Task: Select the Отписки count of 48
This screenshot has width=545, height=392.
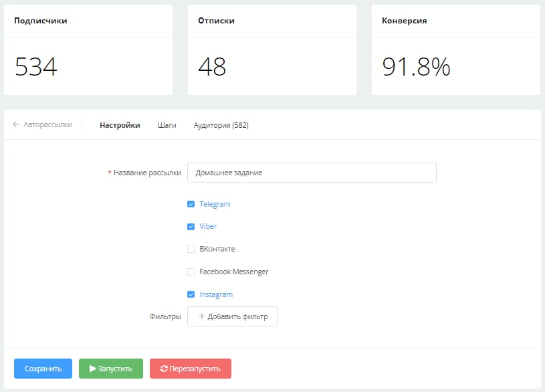Action: pyautogui.click(x=212, y=67)
